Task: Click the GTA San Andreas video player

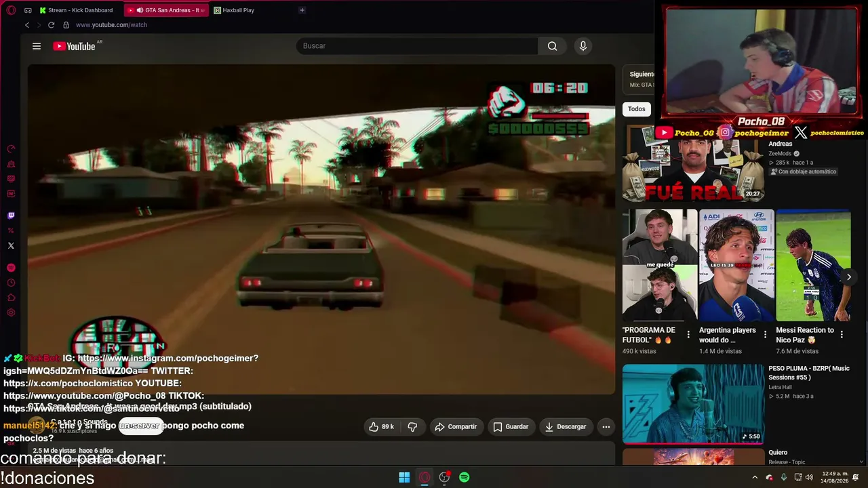Action: (x=321, y=229)
